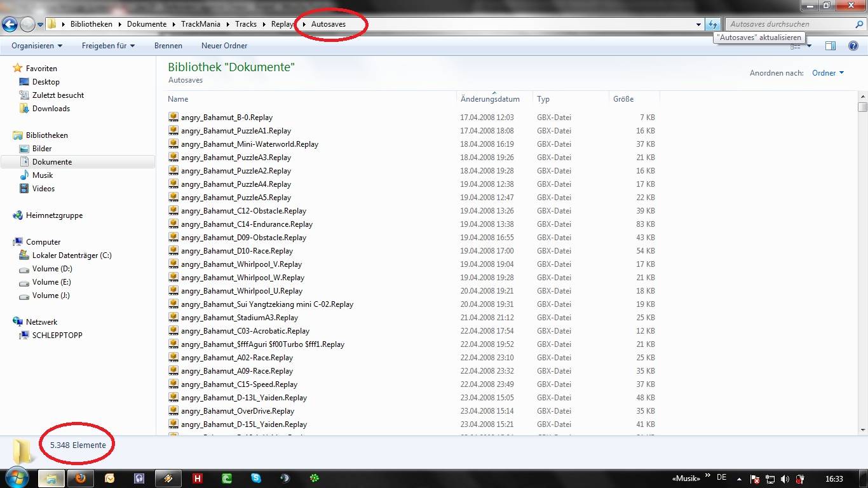Click the Brennen toolbar button

[x=168, y=46]
